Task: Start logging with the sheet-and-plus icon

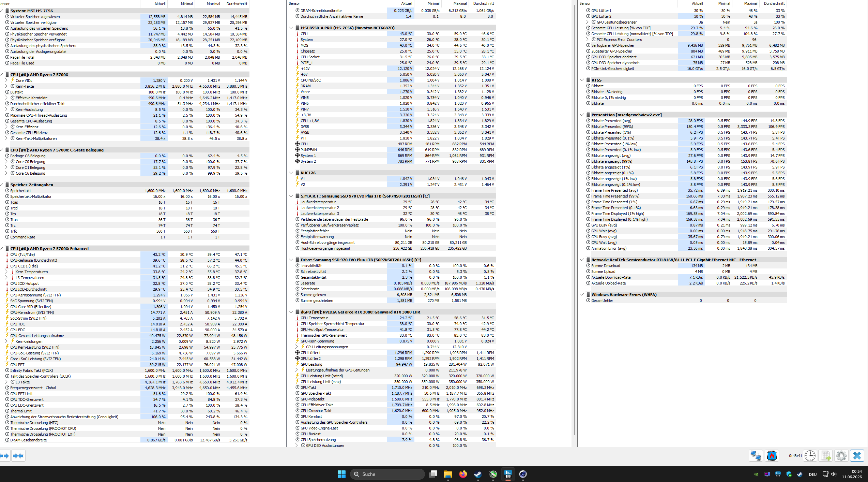Action: [826, 456]
